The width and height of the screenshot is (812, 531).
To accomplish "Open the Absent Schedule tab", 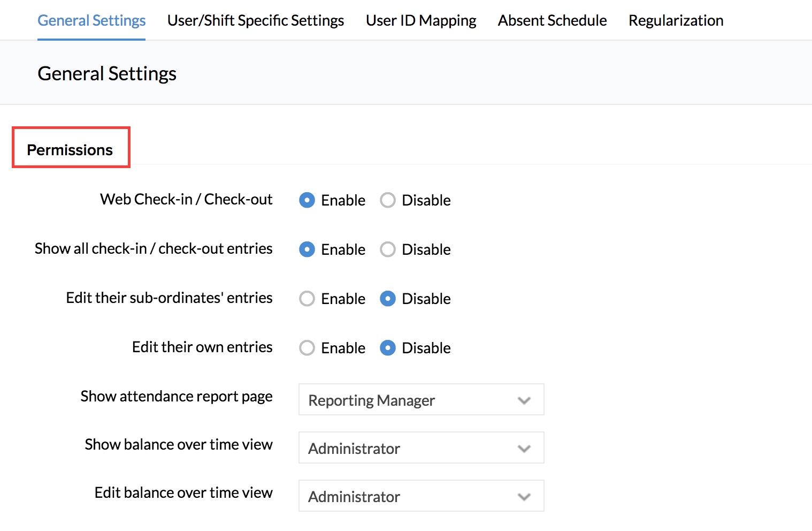I will pos(552,20).
